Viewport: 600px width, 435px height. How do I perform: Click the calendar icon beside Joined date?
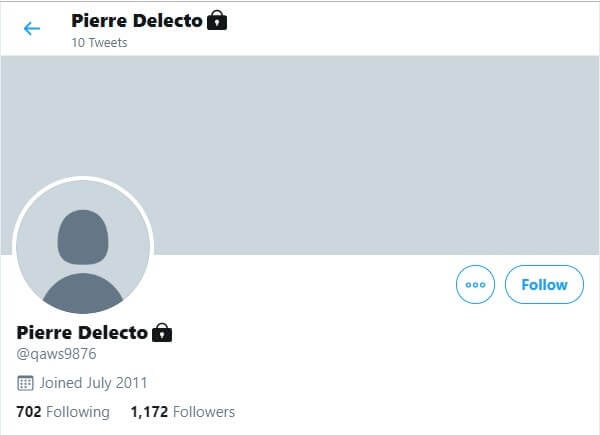[25, 383]
